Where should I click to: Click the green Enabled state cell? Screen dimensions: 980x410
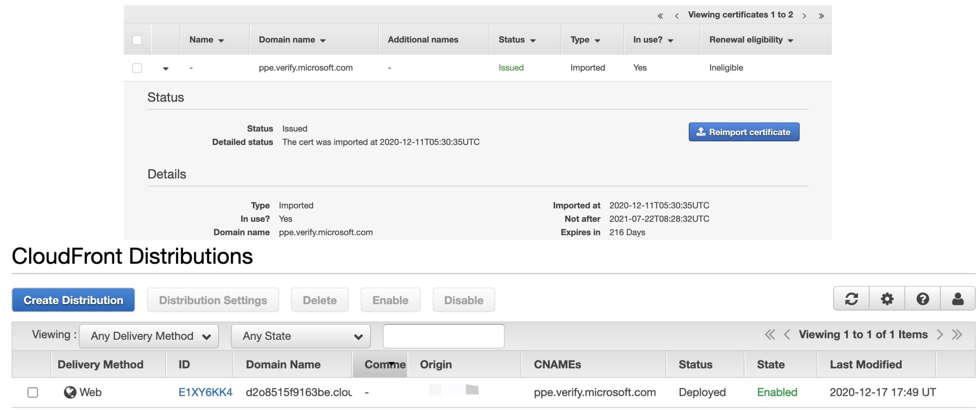tap(777, 393)
